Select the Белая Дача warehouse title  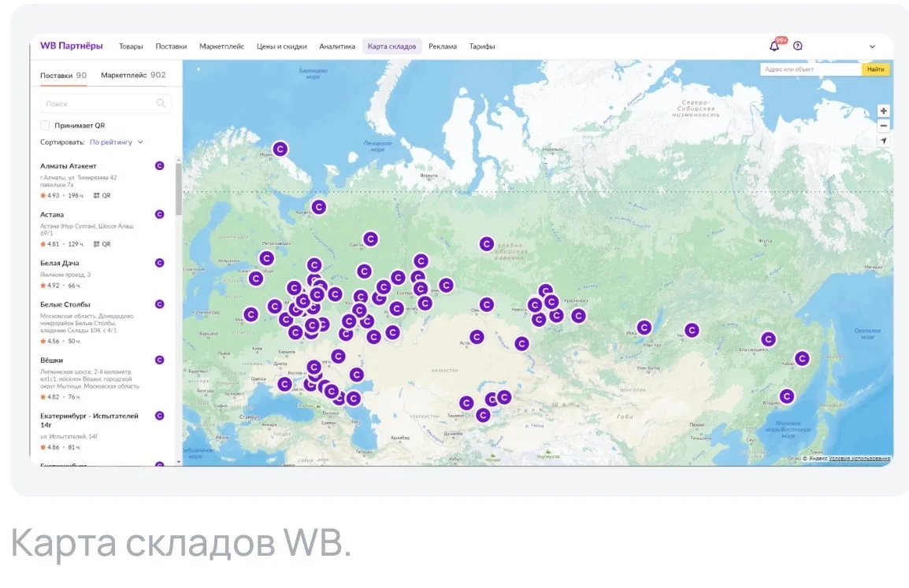point(60,263)
